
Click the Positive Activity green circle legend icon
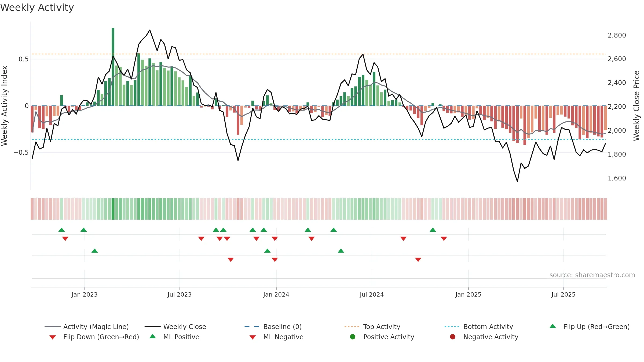pyautogui.click(x=353, y=337)
